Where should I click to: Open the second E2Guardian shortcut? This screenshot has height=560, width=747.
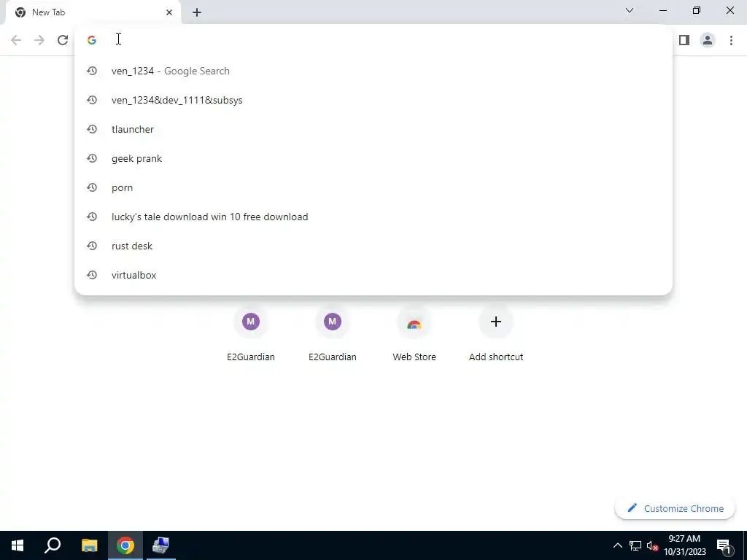tap(333, 332)
